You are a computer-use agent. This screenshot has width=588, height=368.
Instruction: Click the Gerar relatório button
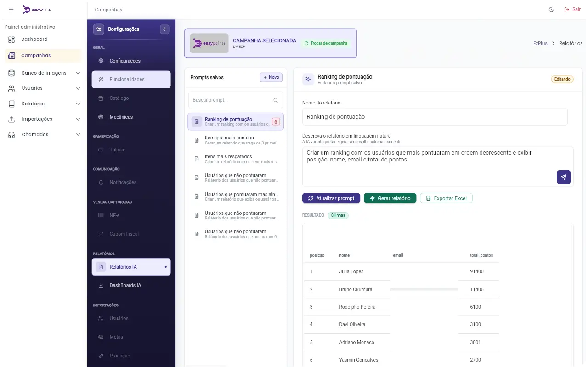click(390, 198)
